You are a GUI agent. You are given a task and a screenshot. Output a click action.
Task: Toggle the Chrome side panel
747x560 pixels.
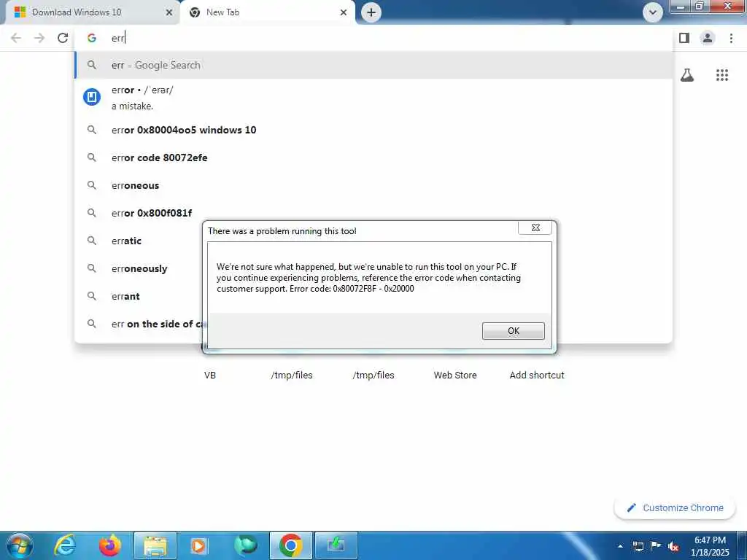[x=684, y=38]
